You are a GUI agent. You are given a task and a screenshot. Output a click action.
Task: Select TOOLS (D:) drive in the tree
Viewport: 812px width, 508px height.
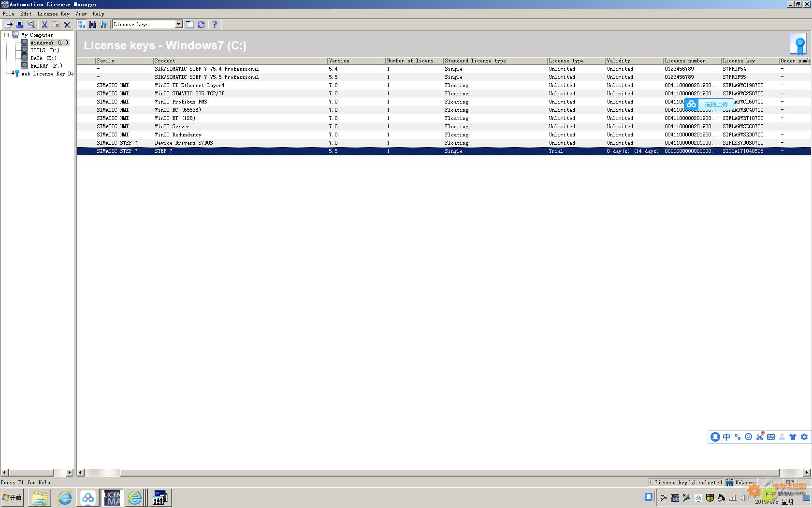point(45,50)
